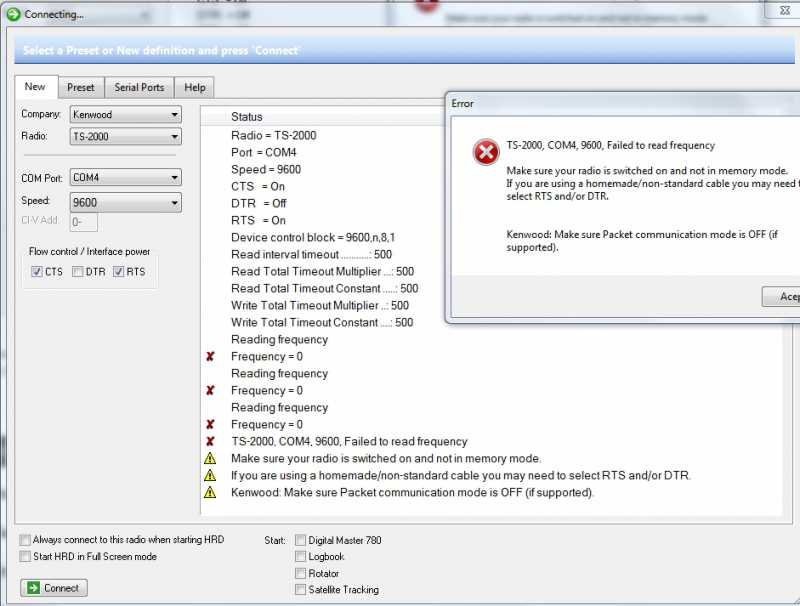Click the accept button in Error dialog
The image size is (800, 606).
[x=781, y=296]
